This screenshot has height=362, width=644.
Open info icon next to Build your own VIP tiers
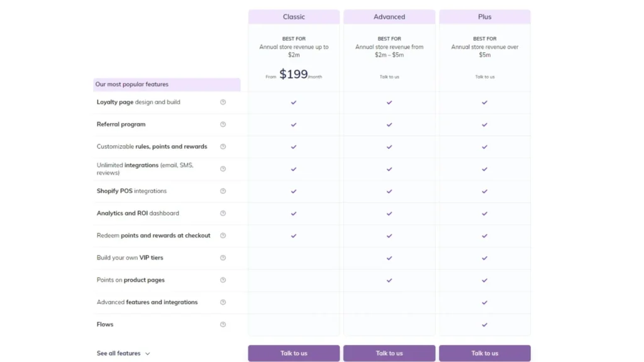[x=223, y=258]
